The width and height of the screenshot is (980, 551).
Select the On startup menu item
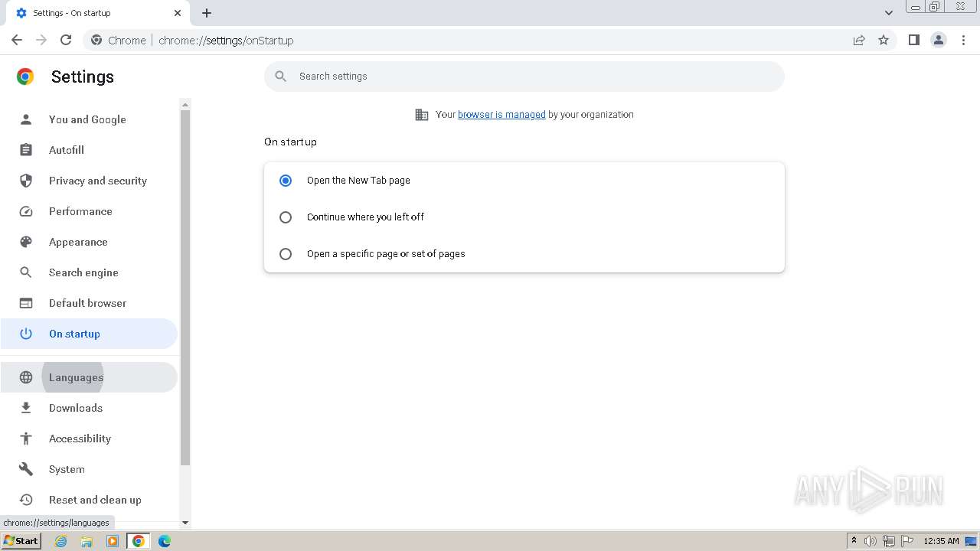[x=89, y=334]
